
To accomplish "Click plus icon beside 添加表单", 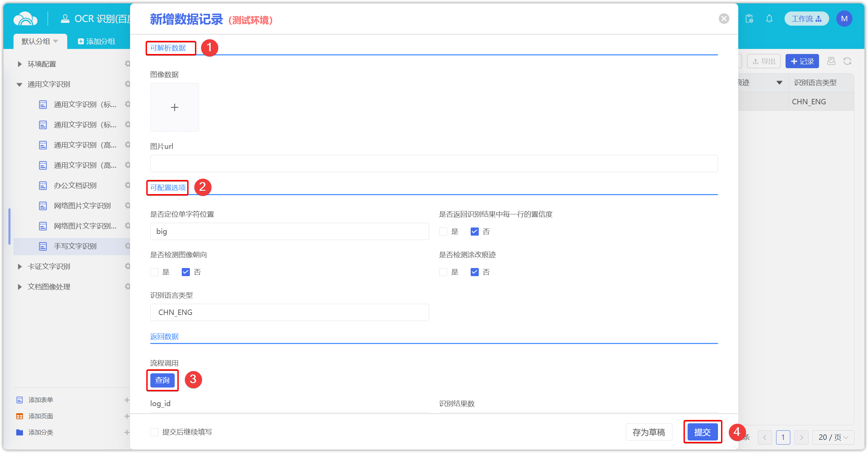I will coord(127,400).
